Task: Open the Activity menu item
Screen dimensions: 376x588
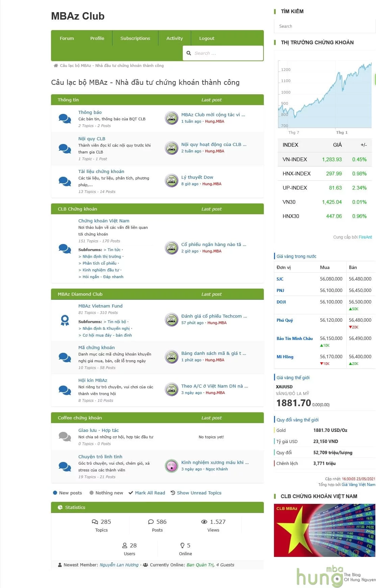Action: point(174,38)
